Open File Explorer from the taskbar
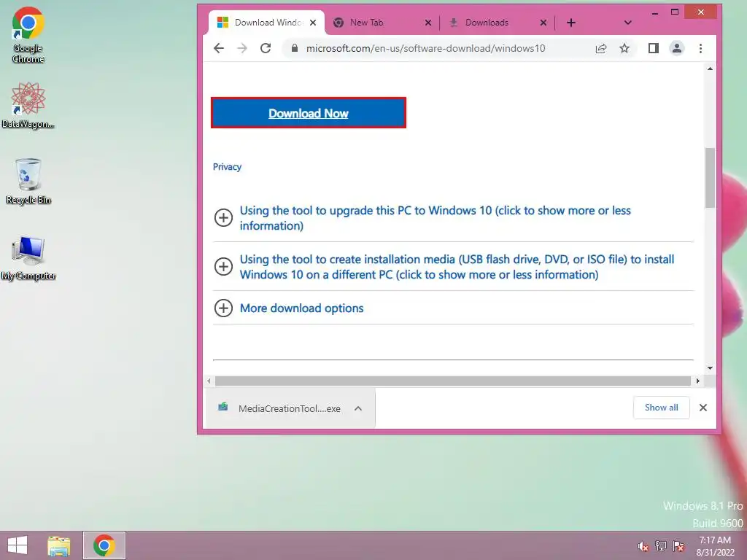This screenshot has width=747, height=560. [59, 545]
